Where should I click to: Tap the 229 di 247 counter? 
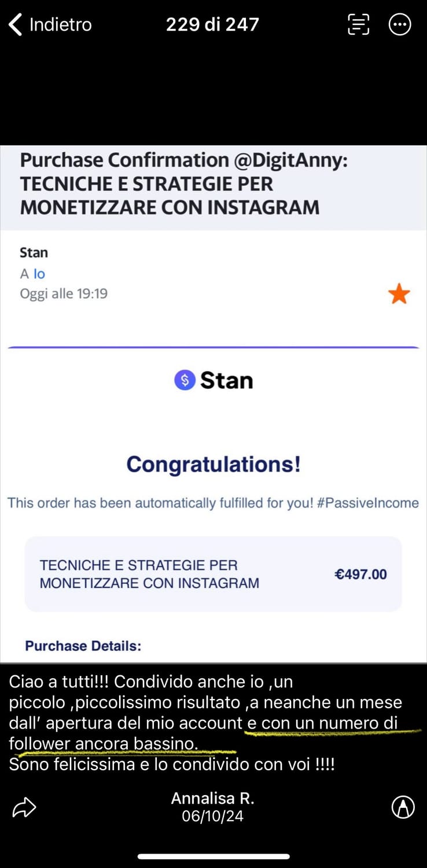click(x=212, y=24)
